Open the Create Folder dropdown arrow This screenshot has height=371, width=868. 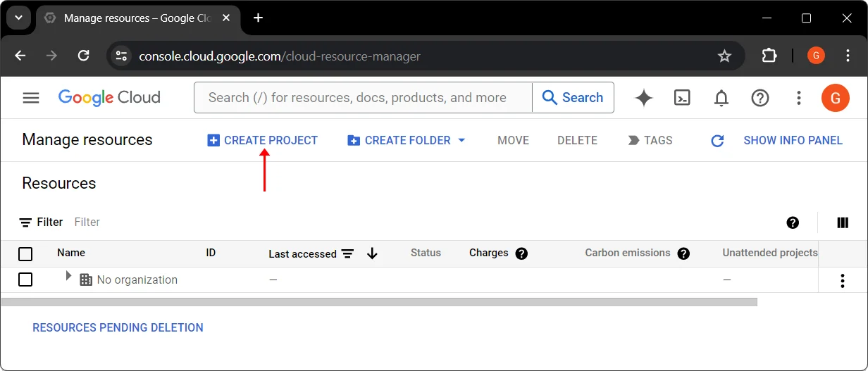point(461,141)
